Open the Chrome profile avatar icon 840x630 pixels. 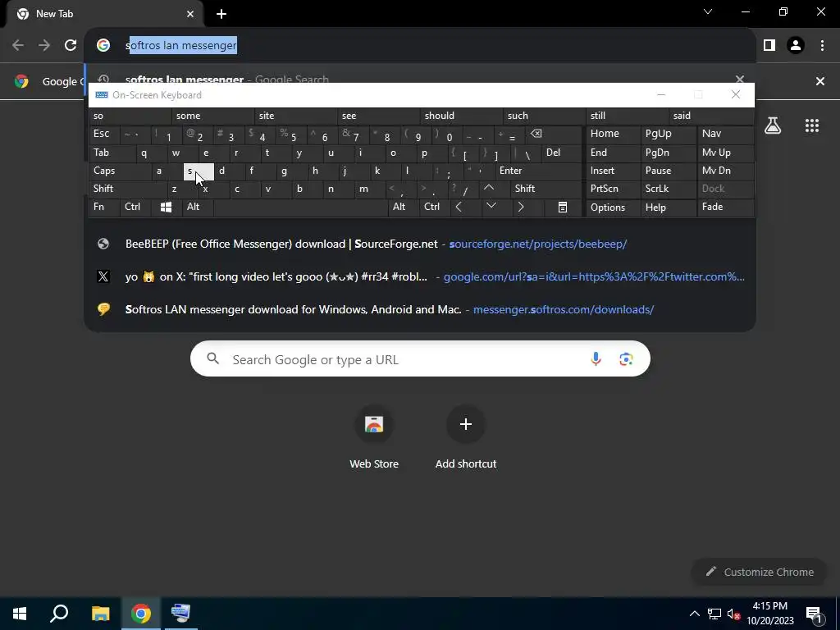[x=796, y=46]
